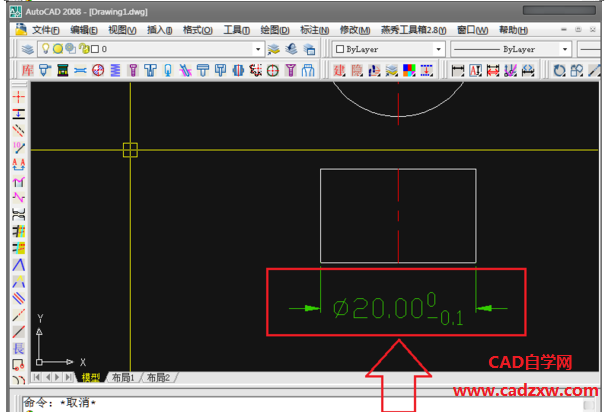Viewport: 607px width, 414px height.
Task: Click the red A text-dimension icon
Action: 475,70
